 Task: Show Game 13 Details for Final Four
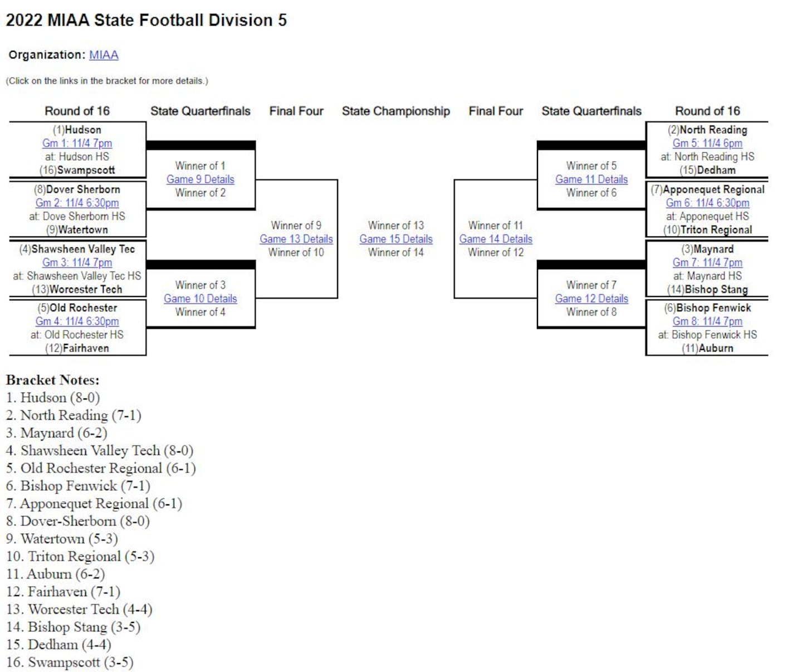pyautogui.click(x=296, y=239)
